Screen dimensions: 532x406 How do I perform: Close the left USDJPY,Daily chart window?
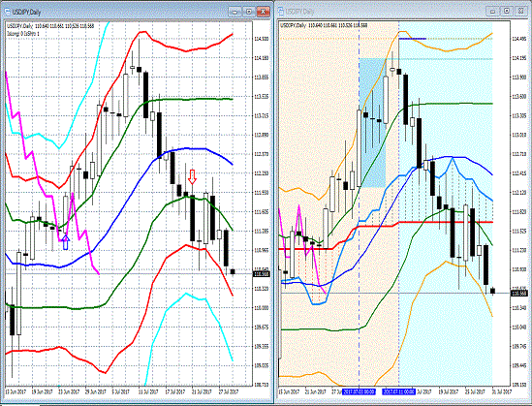[264, 12]
